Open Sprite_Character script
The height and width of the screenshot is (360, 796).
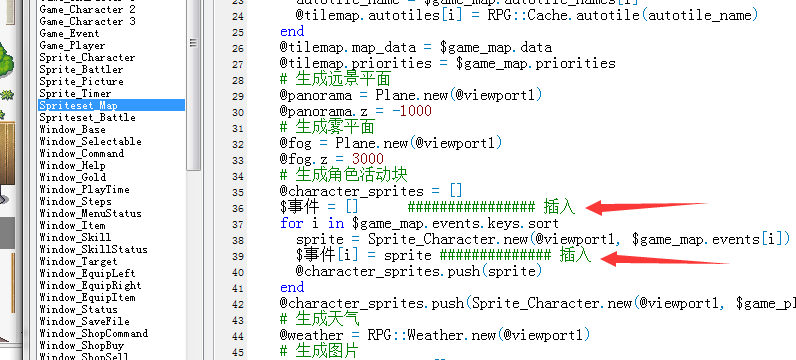tap(87, 57)
